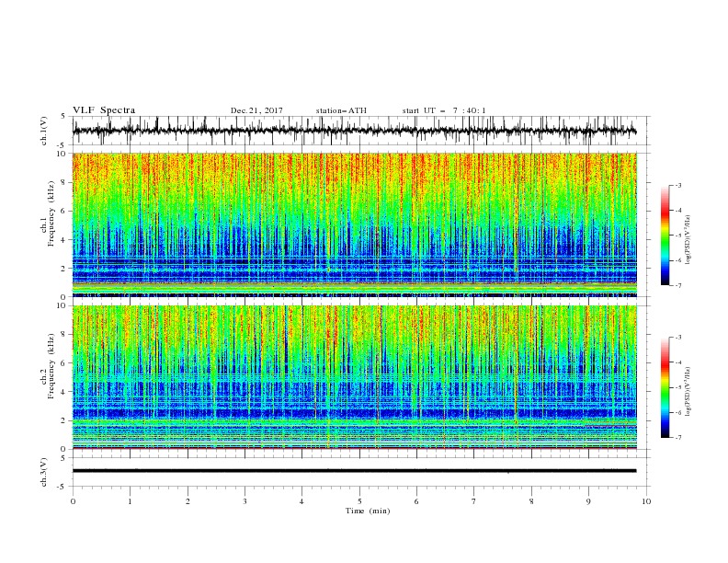Image resolution: width=728 pixels, height=563 pixels.
Task: Click the "station=ATH" header label
Action: 341,110
